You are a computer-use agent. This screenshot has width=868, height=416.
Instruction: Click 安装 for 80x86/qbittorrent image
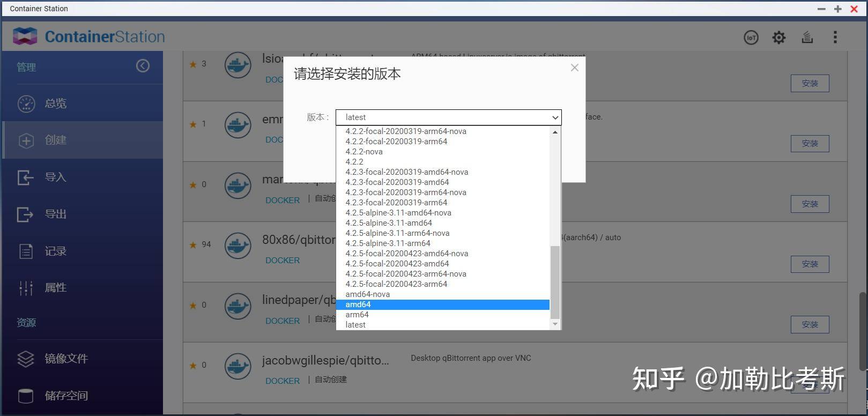(810, 264)
